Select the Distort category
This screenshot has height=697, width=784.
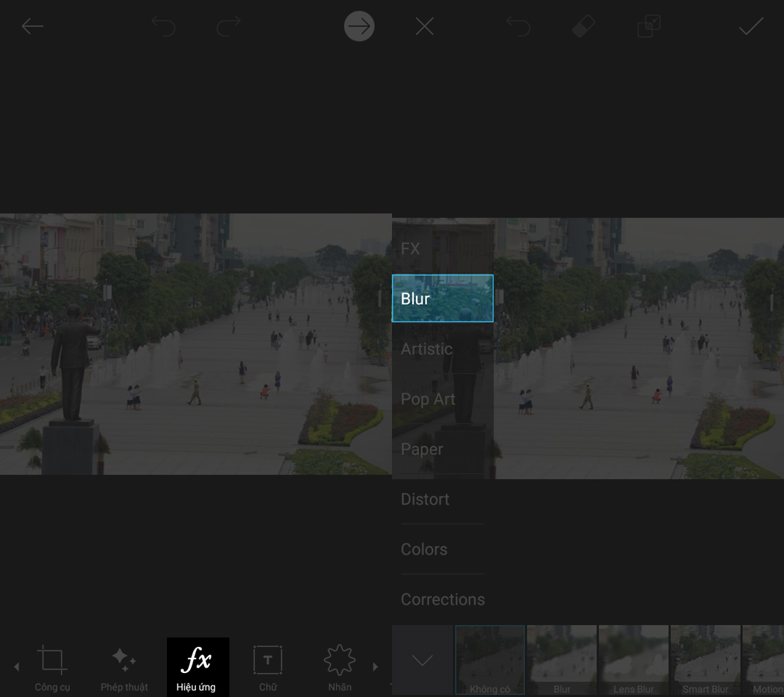tap(425, 500)
